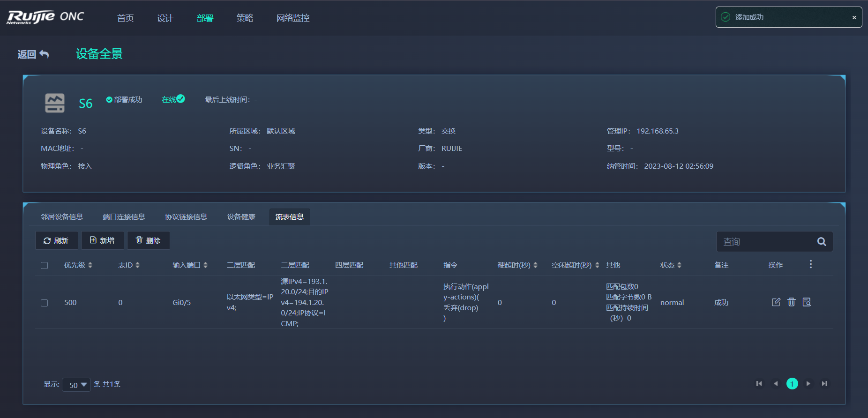The height and width of the screenshot is (418, 868).
Task: Open 设计 in top navigation
Action: tap(165, 18)
